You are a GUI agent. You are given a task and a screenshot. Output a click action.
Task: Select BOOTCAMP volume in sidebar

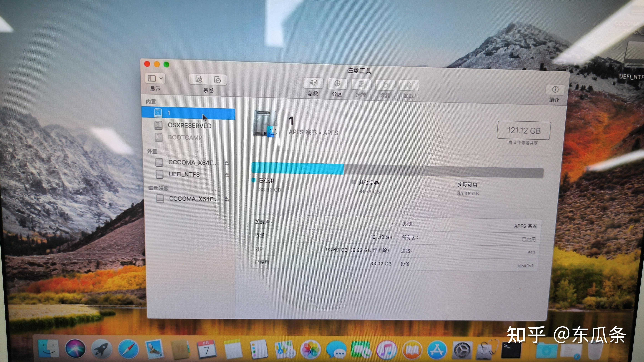click(185, 137)
